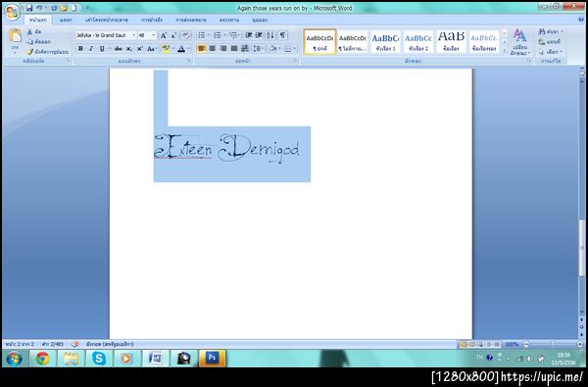Apply the No Spacing style
The width and height of the screenshot is (588, 387).
(x=353, y=42)
